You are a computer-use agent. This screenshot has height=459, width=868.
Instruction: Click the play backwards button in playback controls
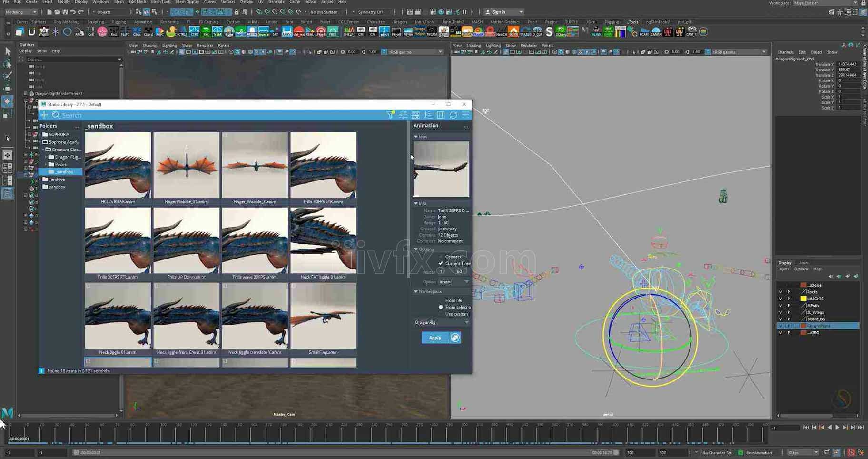[x=830, y=428]
